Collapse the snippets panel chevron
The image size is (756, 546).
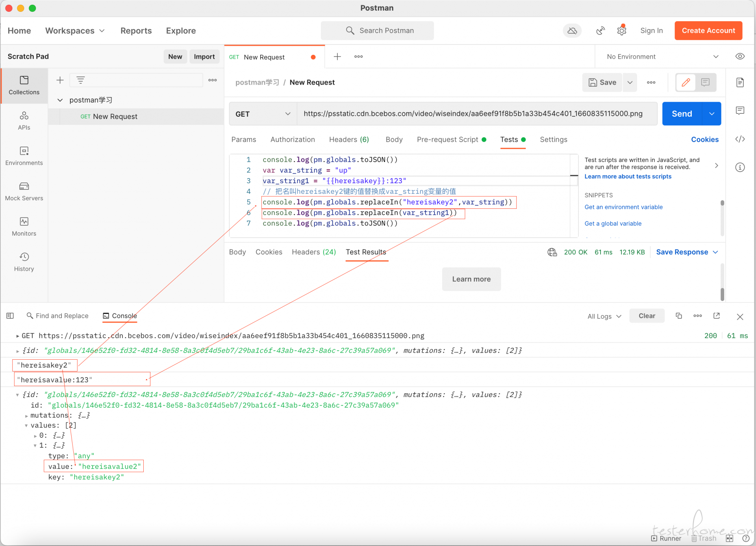pos(716,166)
